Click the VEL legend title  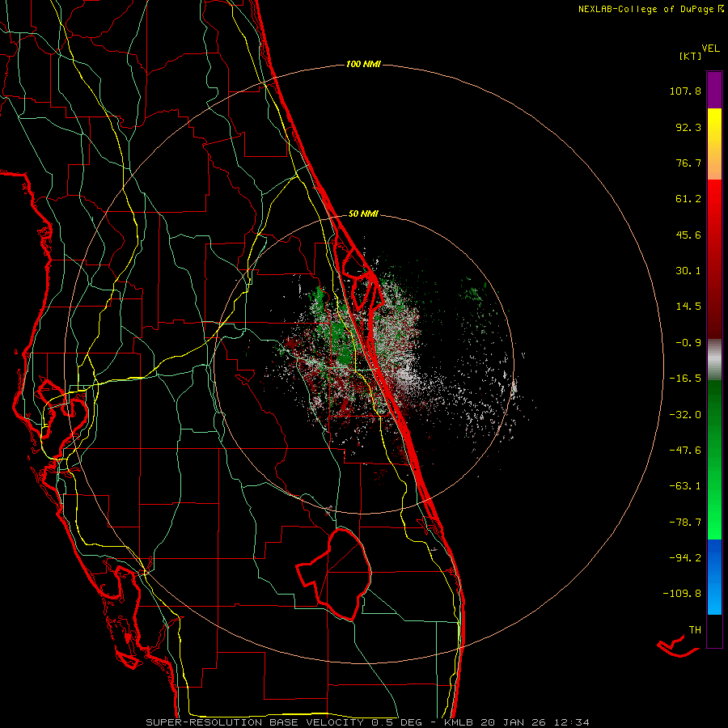tap(710, 49)
